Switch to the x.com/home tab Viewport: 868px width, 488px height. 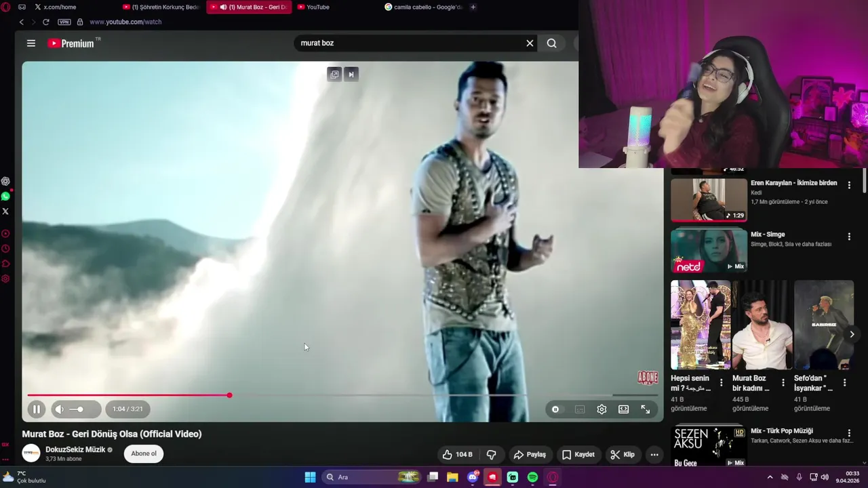coord(75,7)
